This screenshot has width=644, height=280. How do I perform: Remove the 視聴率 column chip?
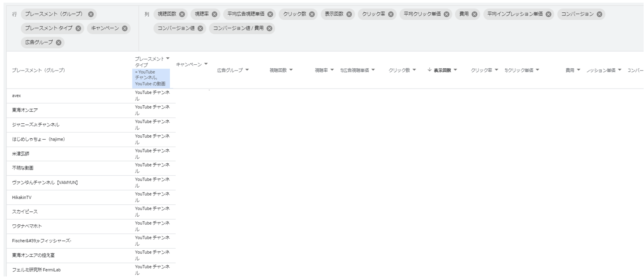[214, 14]
